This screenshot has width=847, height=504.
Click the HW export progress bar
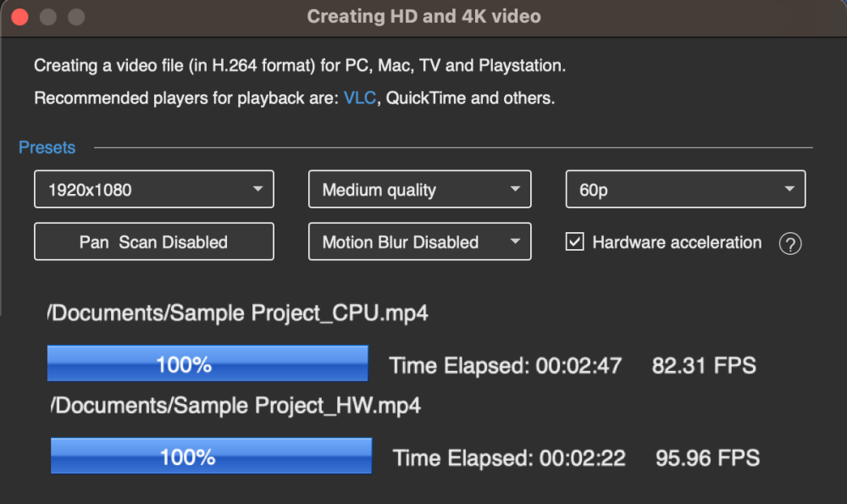click(211, 457)
